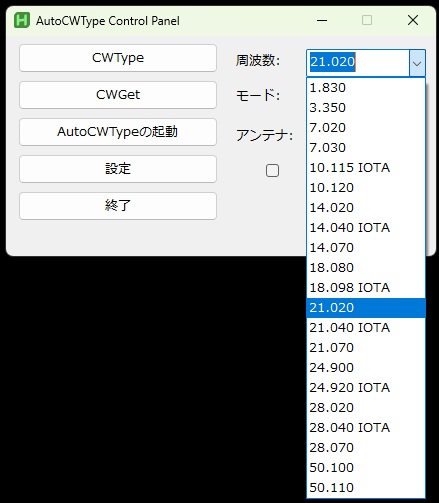Click the frequency field showing 21.020

point(358,63)
